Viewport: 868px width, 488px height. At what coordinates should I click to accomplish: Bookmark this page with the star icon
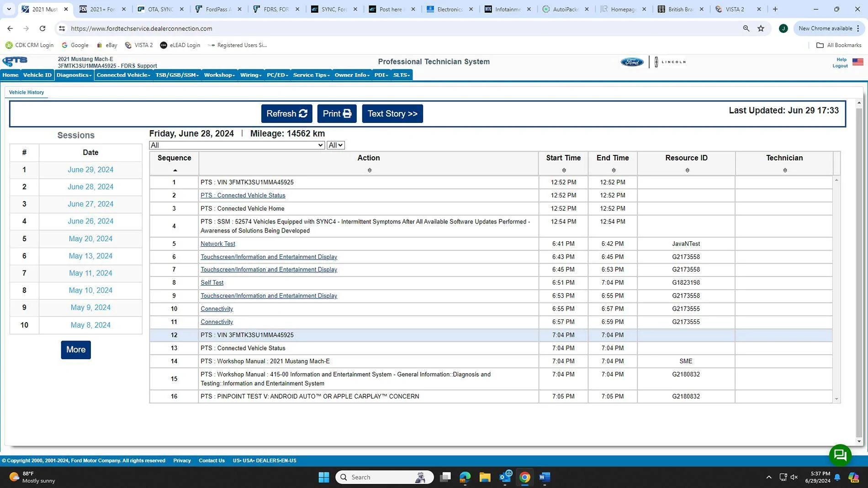(761, 28)
